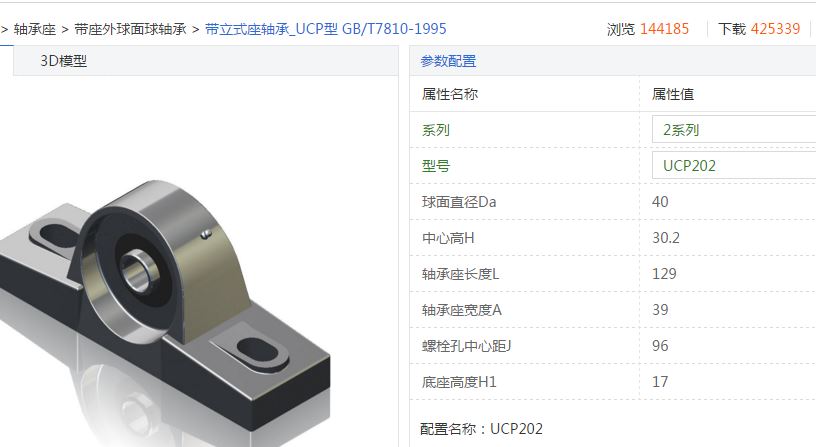Image resolution: width=816 pixels, height=447 pixels.
Task: Click the 属性名称 column header
Action: tap(450, 94)
